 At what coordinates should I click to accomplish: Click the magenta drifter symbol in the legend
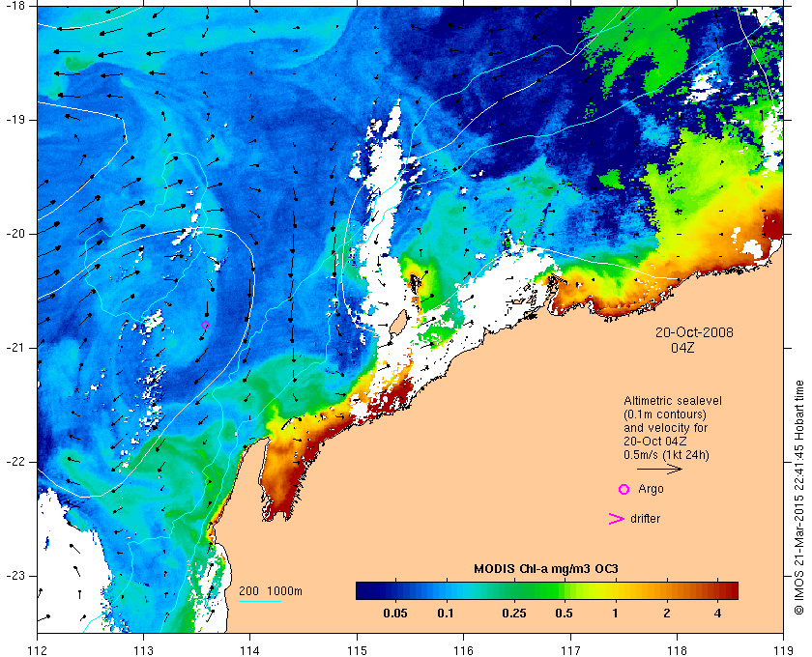coord(616,519)
